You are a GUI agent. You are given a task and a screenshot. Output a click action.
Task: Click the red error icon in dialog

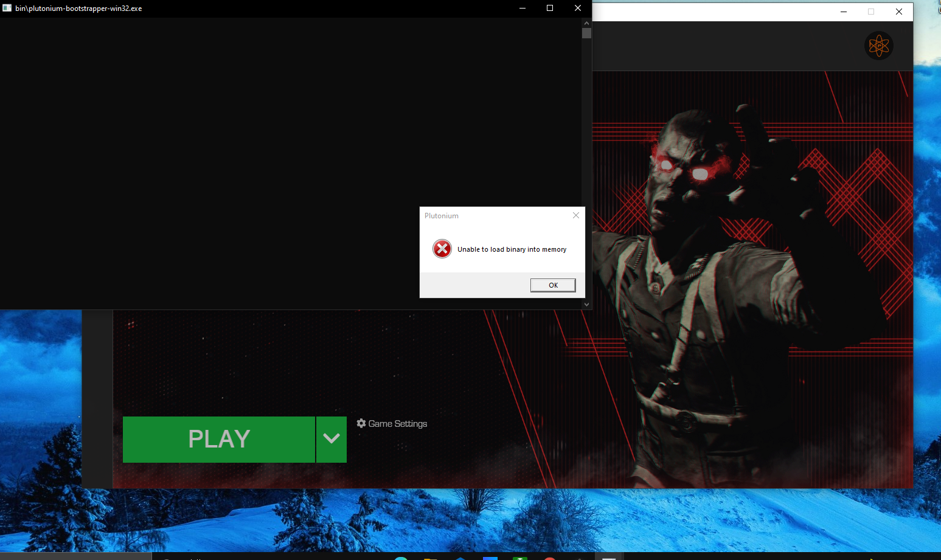click(442, 249)
